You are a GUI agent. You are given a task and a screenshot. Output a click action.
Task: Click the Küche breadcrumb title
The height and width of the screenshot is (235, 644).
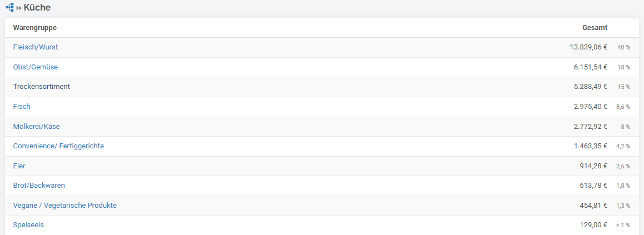click(x=37, y=7)
